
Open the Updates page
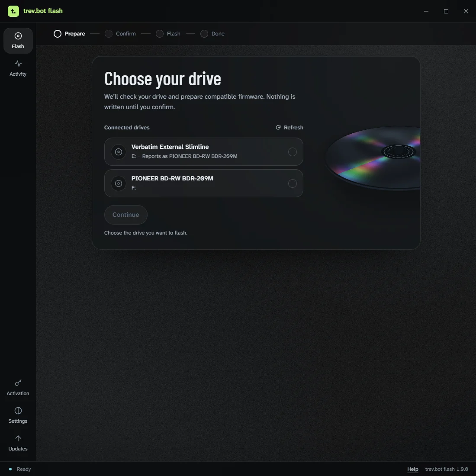(18, 443)
